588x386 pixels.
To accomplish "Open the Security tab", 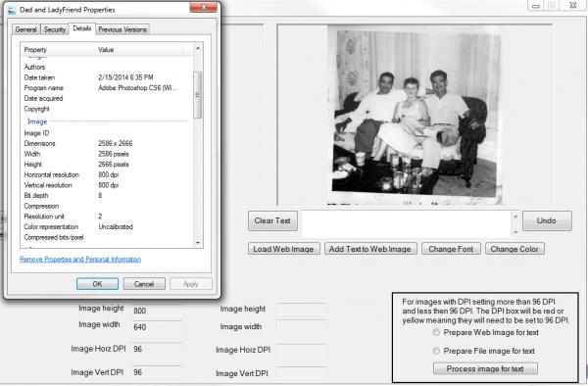I will [54, 29].
